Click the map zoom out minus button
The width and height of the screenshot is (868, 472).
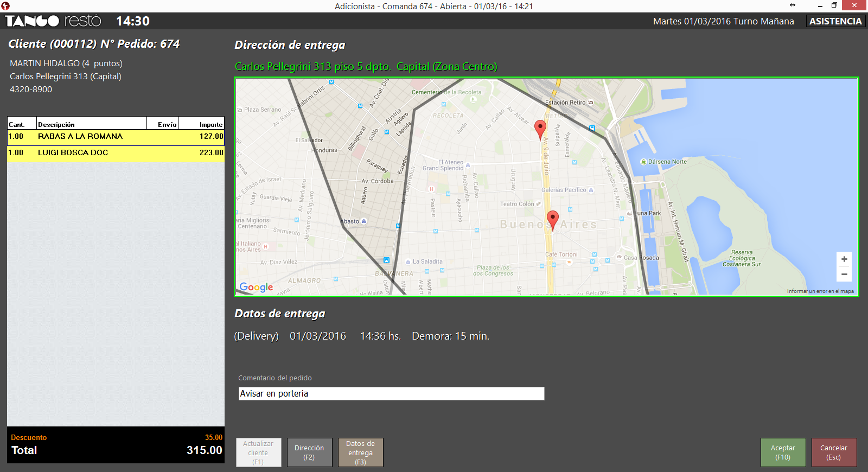[844, 275]
